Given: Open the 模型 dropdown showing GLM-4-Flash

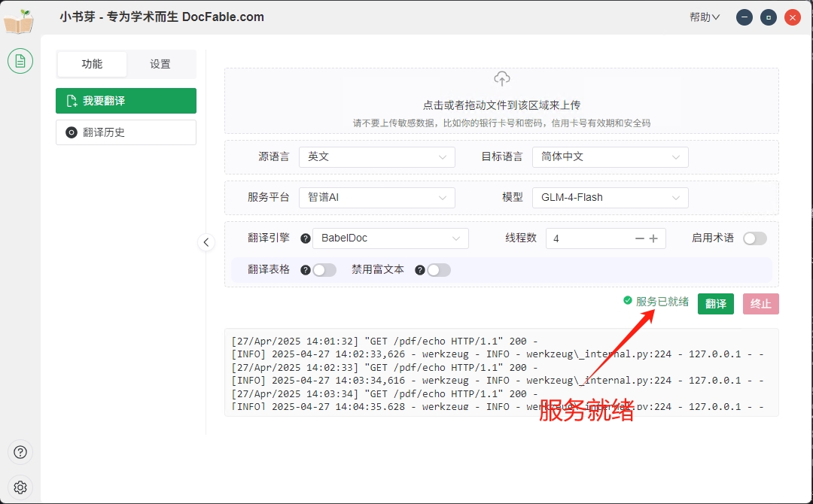Looking at the screenshot, I should click(610, 198).
